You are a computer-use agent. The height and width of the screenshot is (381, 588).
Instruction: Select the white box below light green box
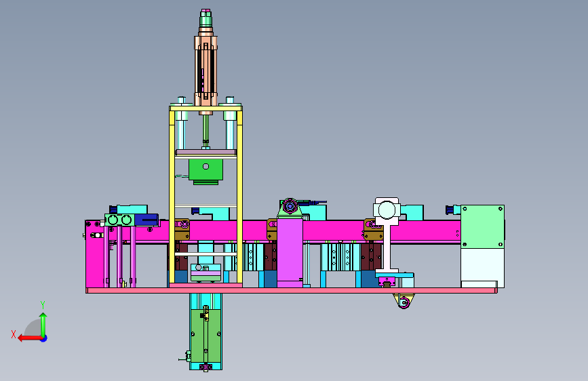(x=482, y=268)
